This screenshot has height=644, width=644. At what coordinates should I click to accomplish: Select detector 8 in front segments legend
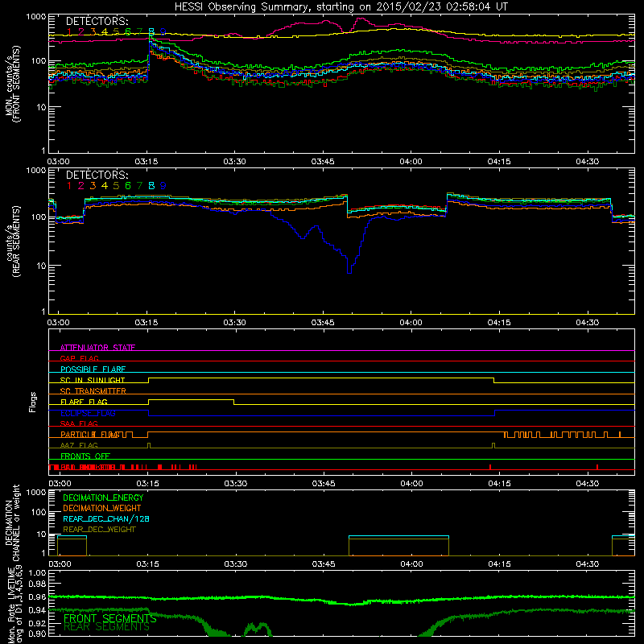click(x=151, y=32)
